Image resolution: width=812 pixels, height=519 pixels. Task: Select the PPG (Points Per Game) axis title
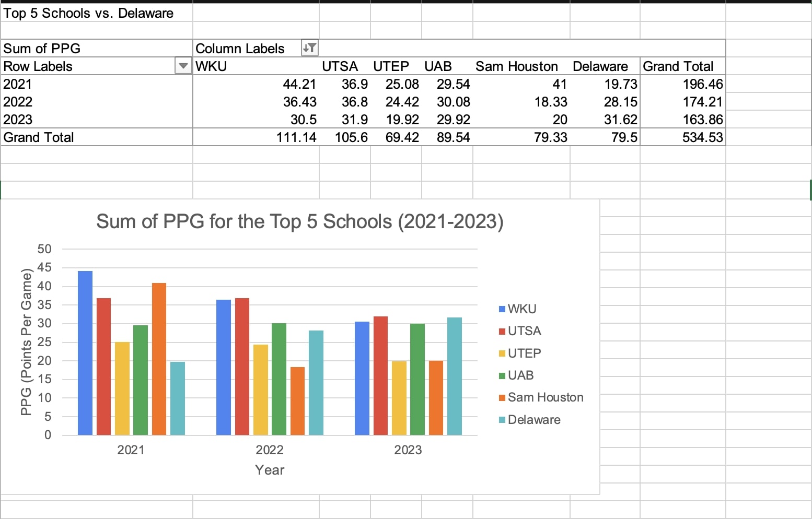[x=26, y=342]
